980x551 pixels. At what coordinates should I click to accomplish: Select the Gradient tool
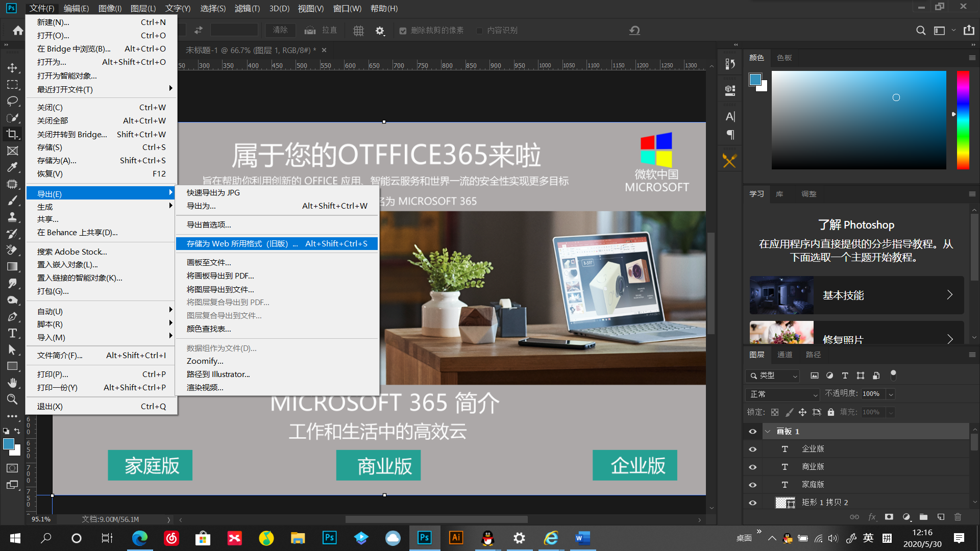[12, 266]
